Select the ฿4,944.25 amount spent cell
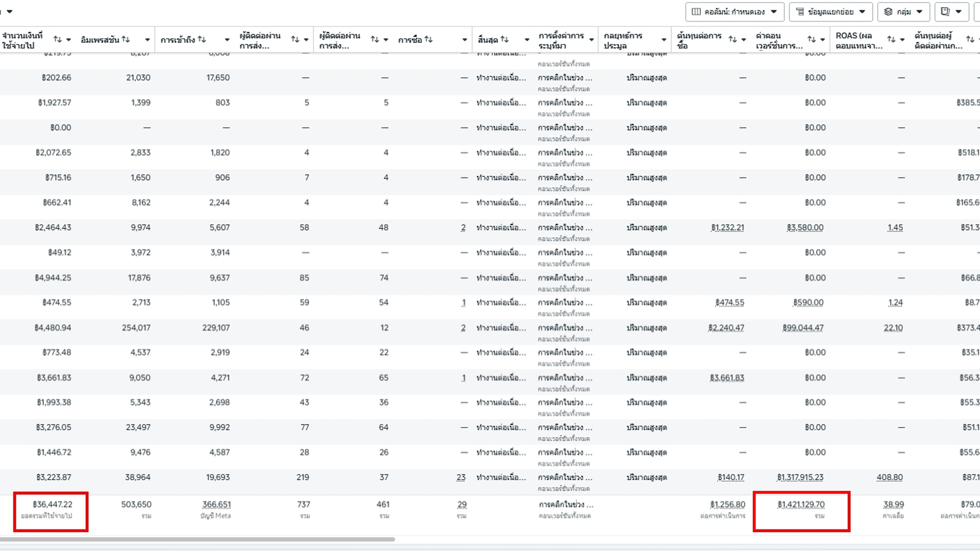This screenshot has width=980, height=551. [x=53, y=278]
